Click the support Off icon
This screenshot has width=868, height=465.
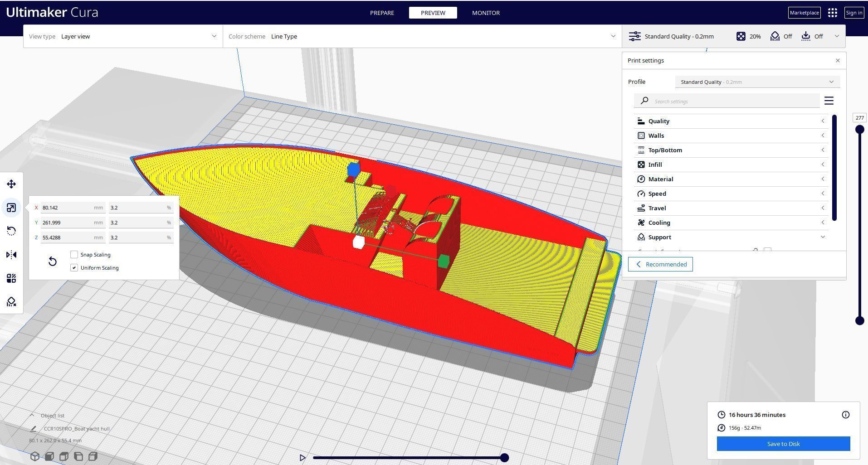[775, 36]
